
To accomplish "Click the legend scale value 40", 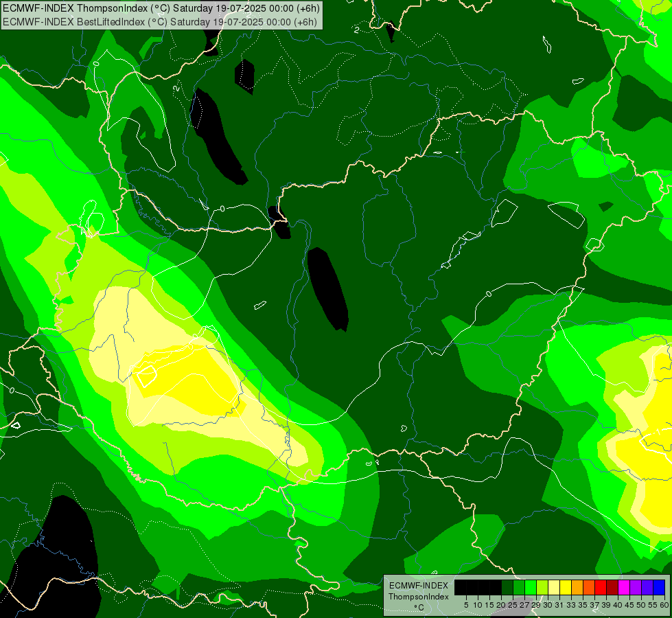I will (618, 605).
